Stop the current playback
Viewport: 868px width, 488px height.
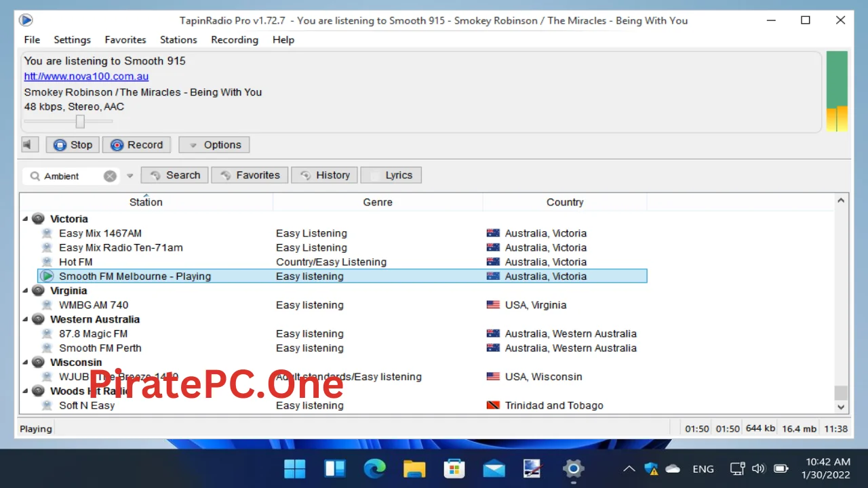73,145
